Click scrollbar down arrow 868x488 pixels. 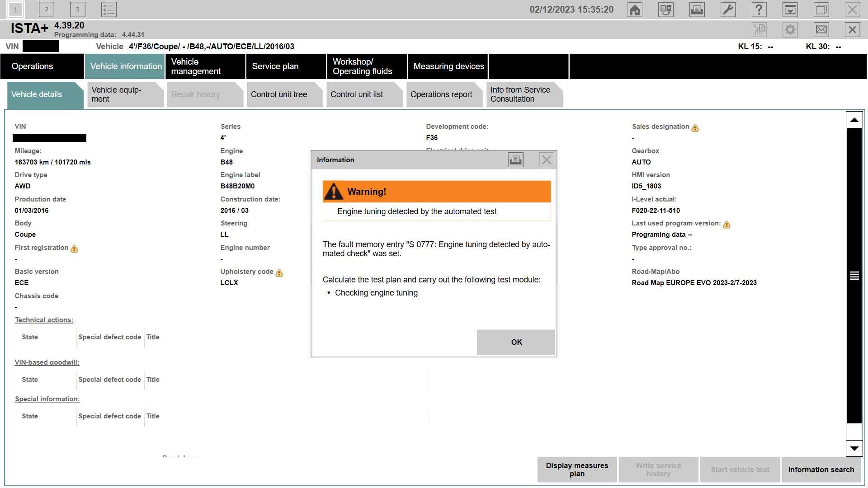click(x=854, y=448)
